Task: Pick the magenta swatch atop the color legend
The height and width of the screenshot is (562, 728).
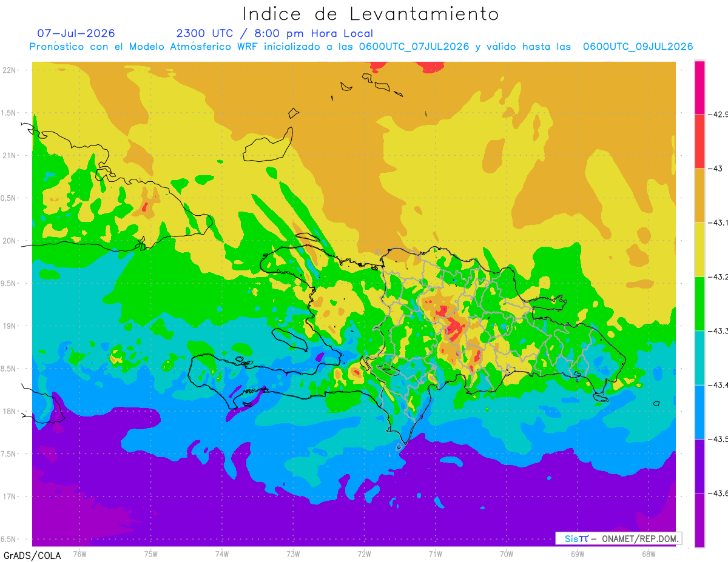Action: (x=699, y=87)
